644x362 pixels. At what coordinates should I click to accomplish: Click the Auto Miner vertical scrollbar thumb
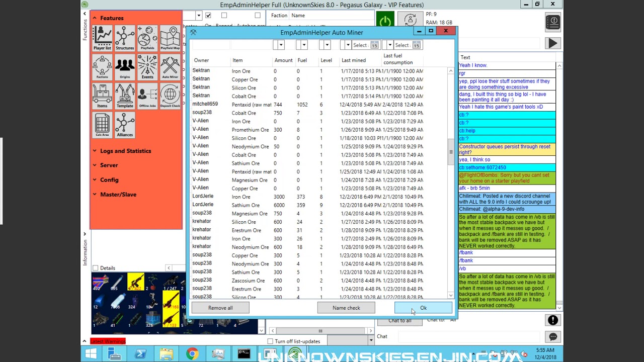coord(451,152)
